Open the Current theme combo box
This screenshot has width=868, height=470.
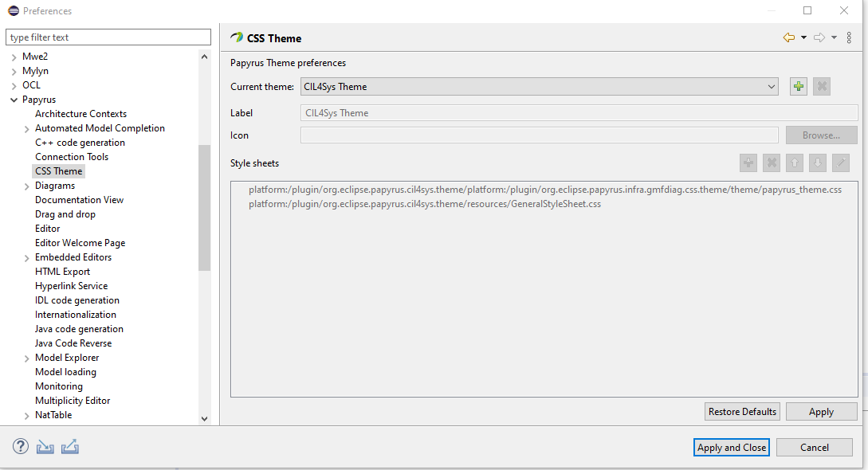[539, 86]
